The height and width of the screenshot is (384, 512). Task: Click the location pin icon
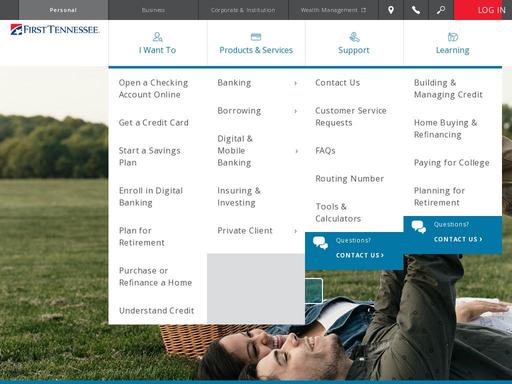pos(391,10)
